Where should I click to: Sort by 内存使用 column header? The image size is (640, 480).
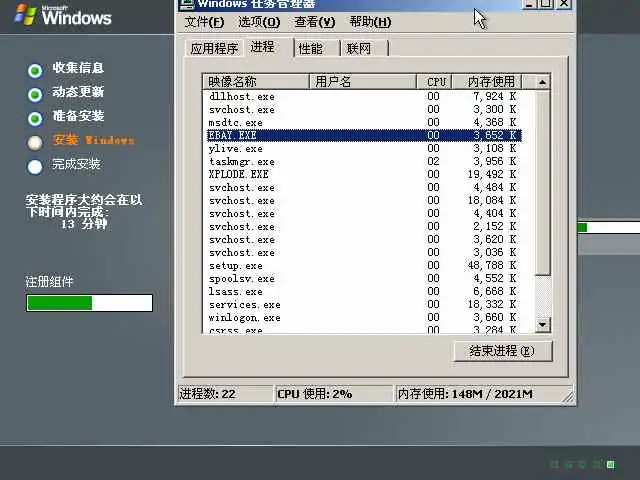[x=487, y=82]
